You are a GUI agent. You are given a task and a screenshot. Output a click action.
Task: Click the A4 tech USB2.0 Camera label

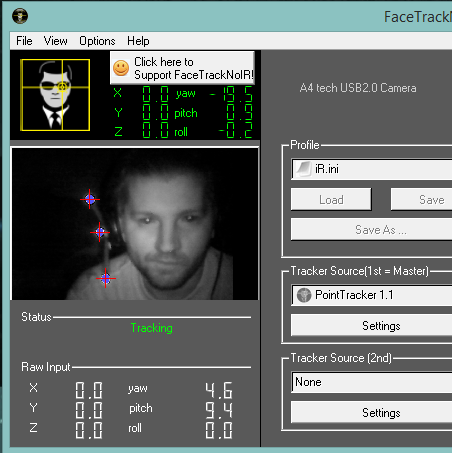click(358, 88)
